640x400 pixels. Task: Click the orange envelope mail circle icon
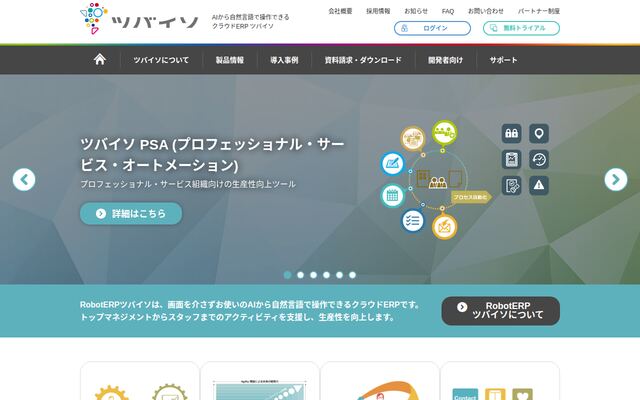[x=444, y=227]
